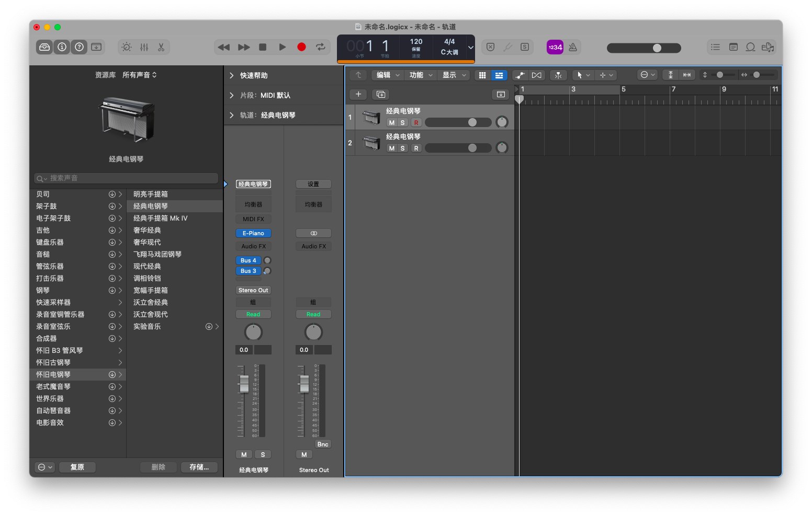Record-enable track 1 with R button
This screenshot has width=812, height=516.
click(416, 123)
